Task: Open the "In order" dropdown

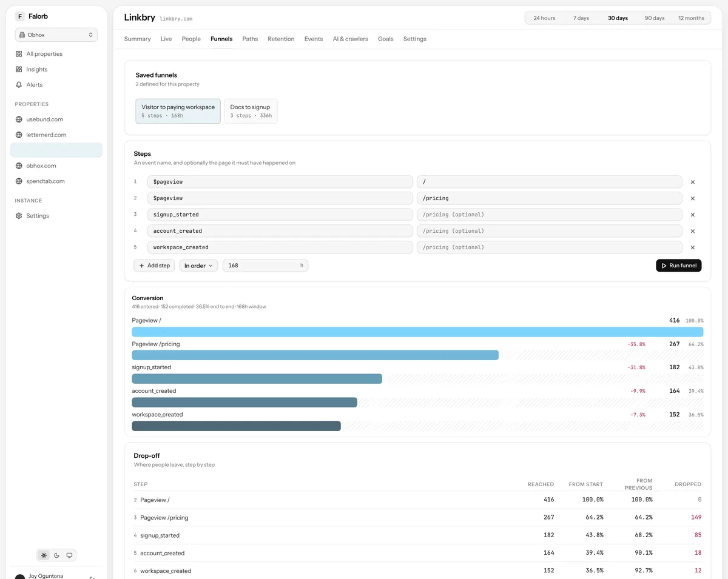Action: 198,266
